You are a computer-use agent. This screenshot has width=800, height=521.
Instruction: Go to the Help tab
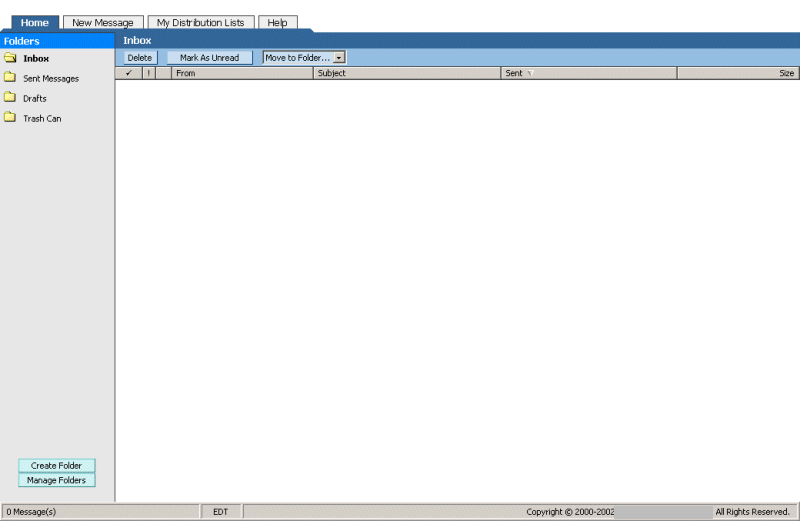pos(277,22)
